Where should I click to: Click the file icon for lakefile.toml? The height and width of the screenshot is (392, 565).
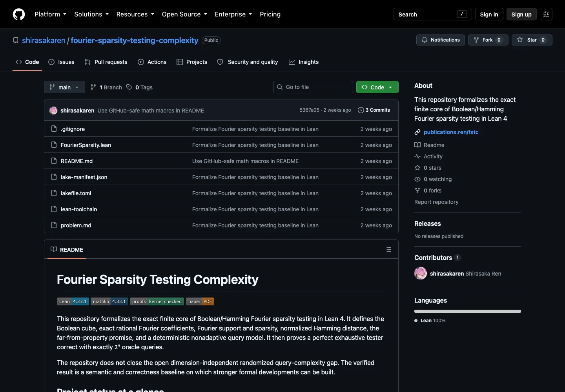[x=54, y=193]
